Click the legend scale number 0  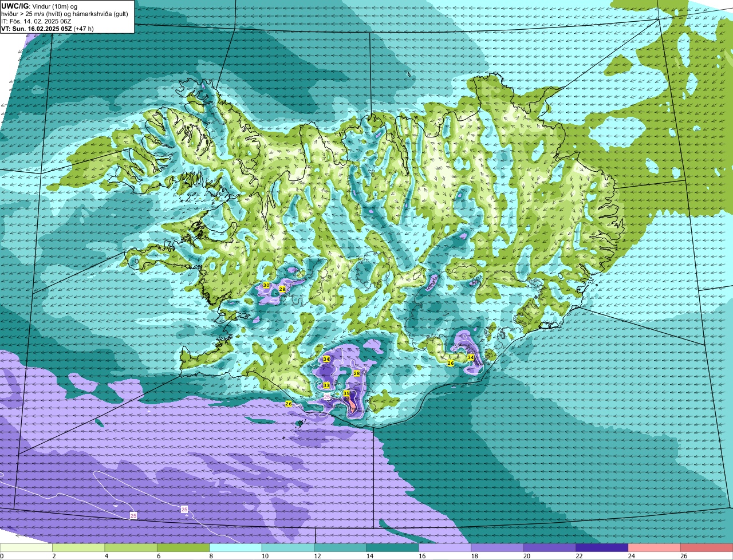(x=2, y=555)
